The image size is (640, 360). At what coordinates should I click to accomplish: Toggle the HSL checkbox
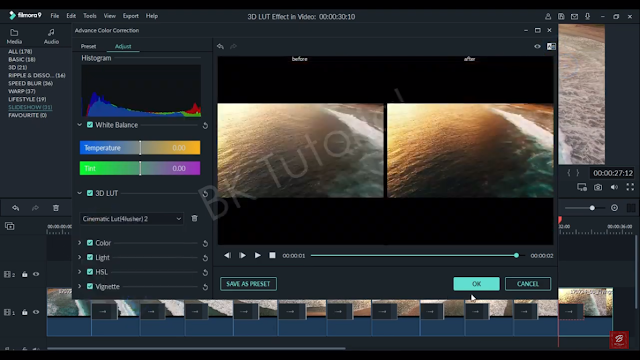click(x=90, y=272)
